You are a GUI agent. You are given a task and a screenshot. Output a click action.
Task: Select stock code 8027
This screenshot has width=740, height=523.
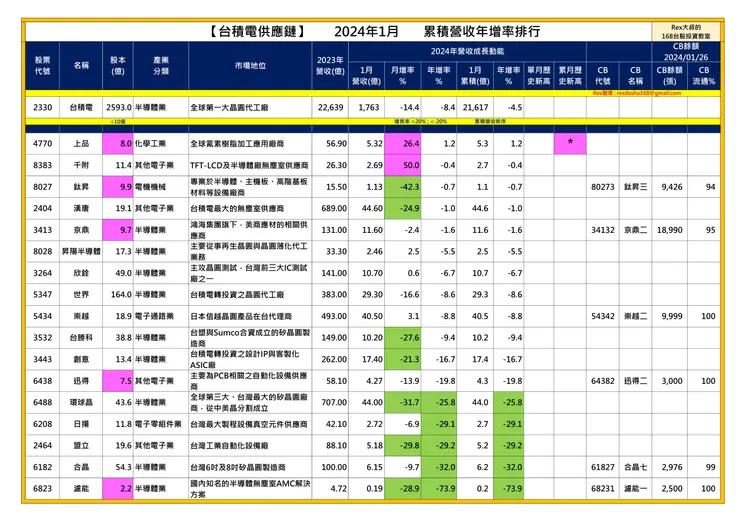[x=42, y=187]
